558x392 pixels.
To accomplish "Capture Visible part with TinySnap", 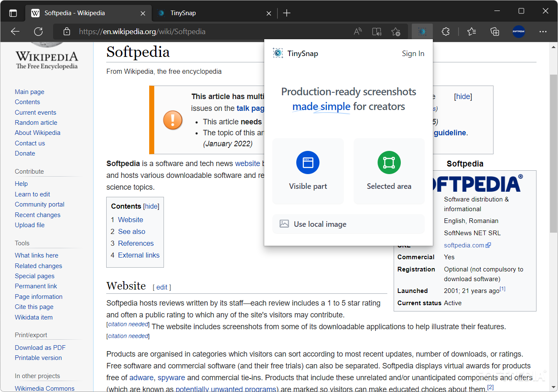I will [308, 171].
